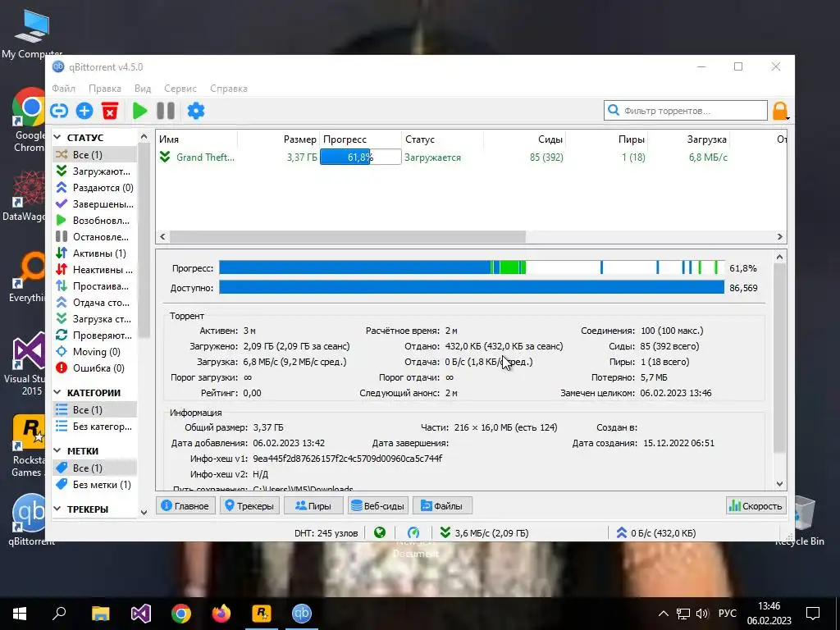
Task: Sort by the Имя column header
Action: pyautogui.click(x=197, y=139)
